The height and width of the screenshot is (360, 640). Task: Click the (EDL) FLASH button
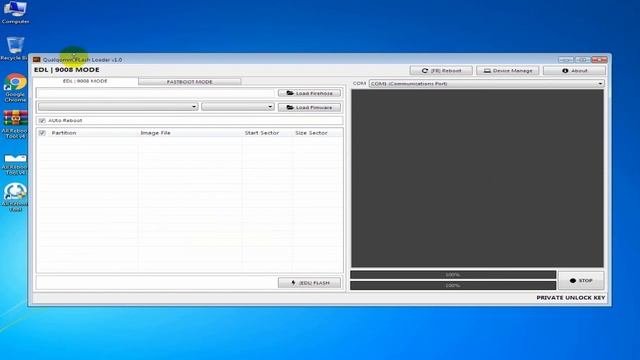coord(309,283)
